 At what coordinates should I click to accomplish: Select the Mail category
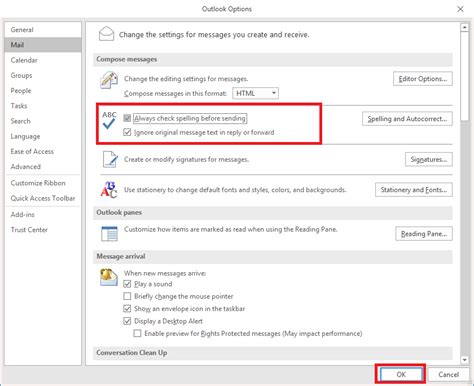(x=43, y=45)
